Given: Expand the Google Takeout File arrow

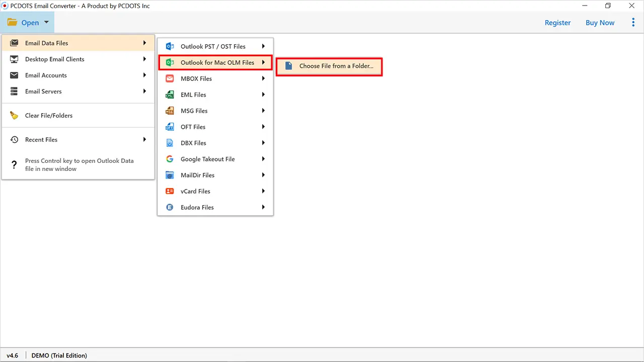Looking at the screenshot, I should 263,159.
